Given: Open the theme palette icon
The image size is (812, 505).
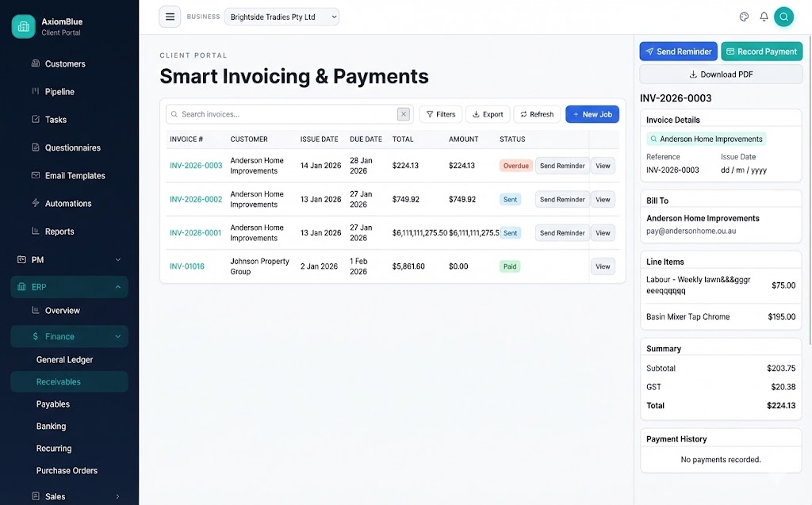Looking at the screenshot, I should click(744, 16).
